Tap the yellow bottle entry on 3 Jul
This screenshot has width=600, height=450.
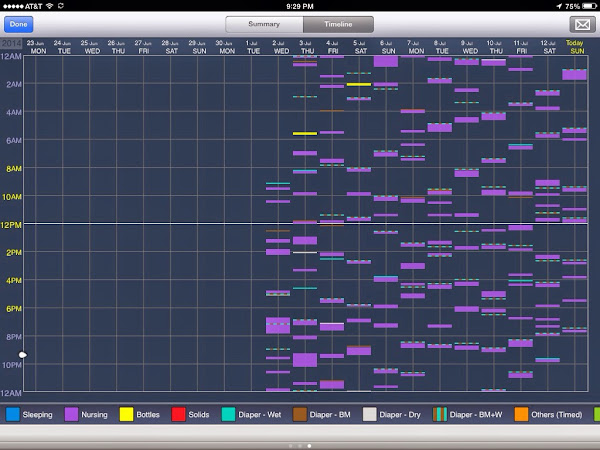(305, 134)
